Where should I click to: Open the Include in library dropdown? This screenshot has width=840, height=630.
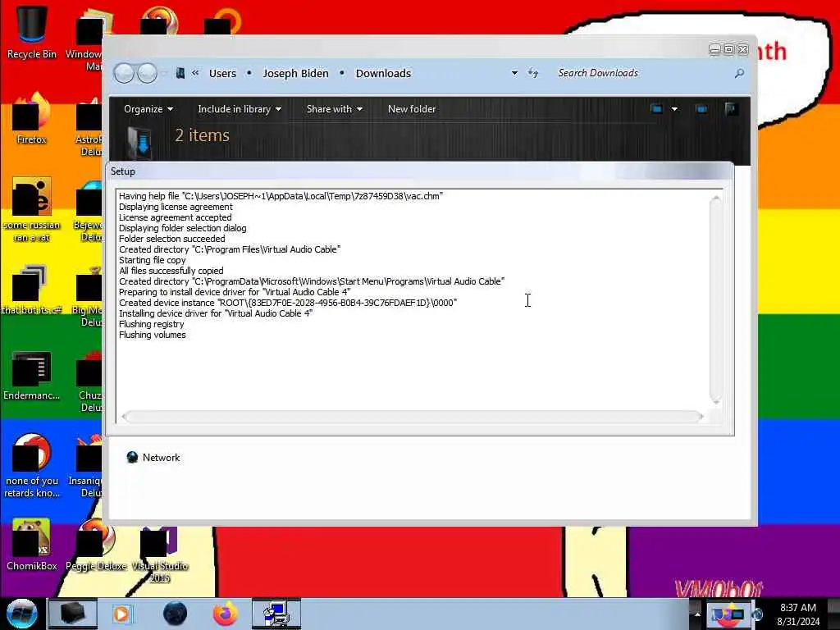point(240,109)
